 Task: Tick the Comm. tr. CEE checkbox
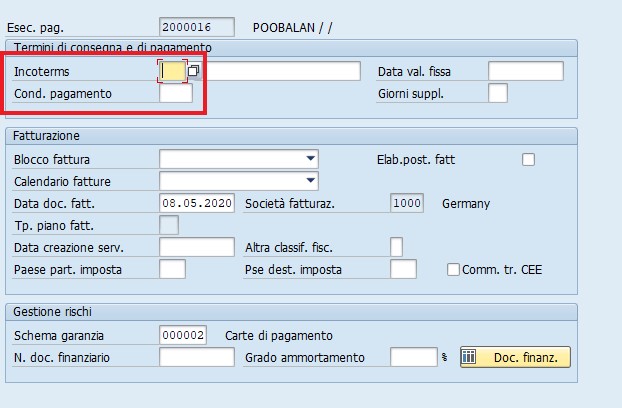click(x=453, y=270)
